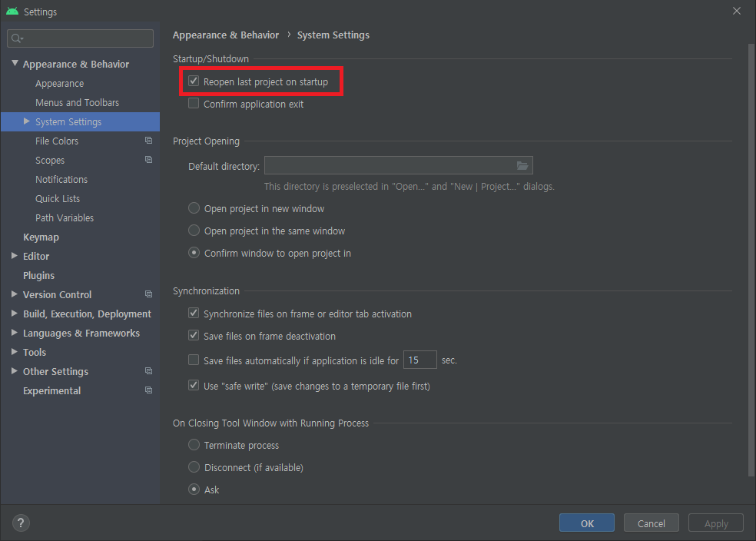Click OK to confirm settings
756x541 pixels.
[587, 523]
